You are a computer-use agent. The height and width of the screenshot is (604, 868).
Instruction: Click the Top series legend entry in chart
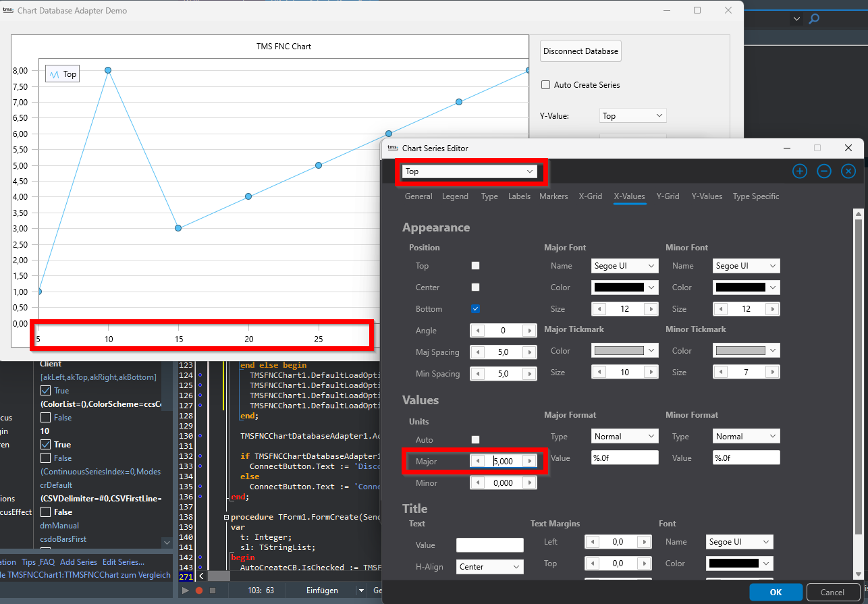point(62,74)
